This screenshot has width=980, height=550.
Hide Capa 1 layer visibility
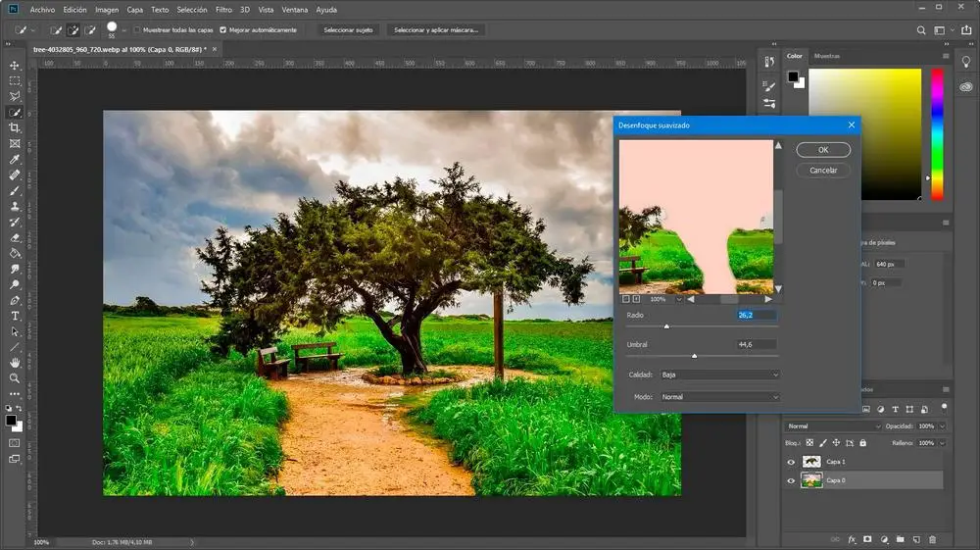point(792,461)
